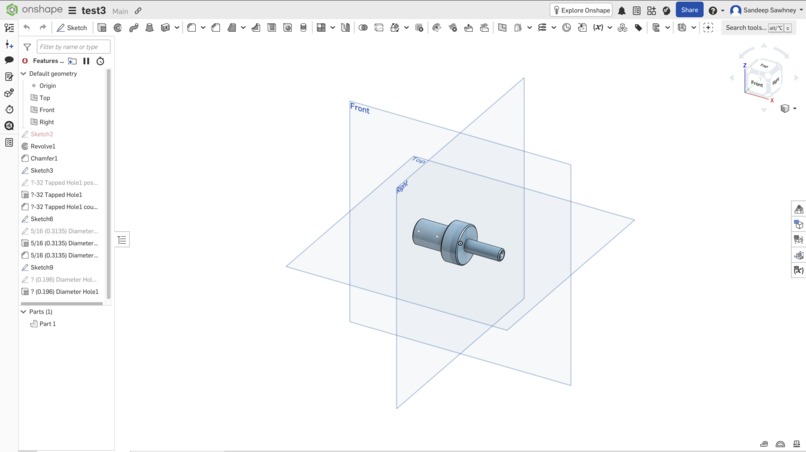This screenshot has height=452, width=806.
Task: Select the Rib tool icon
Action: point(255,28)
